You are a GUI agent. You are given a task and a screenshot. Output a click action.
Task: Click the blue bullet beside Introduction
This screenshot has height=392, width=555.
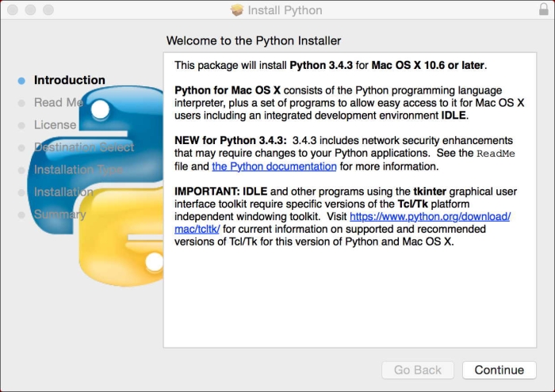(21, 81)
